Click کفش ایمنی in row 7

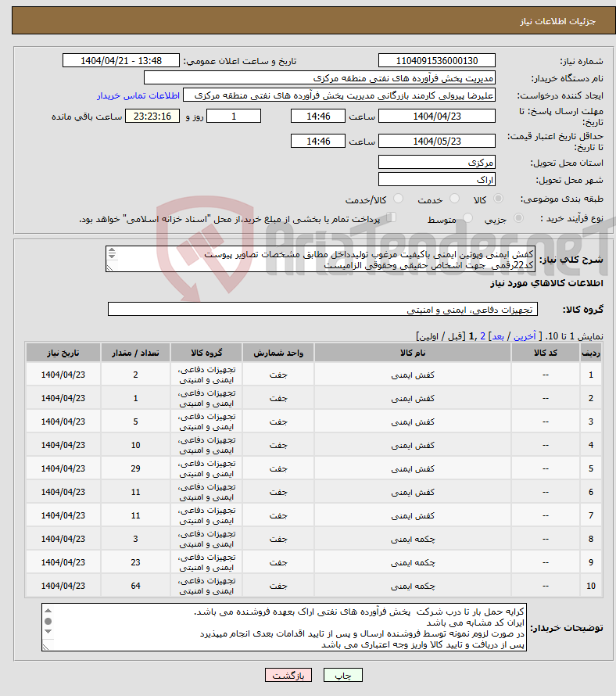412,515
